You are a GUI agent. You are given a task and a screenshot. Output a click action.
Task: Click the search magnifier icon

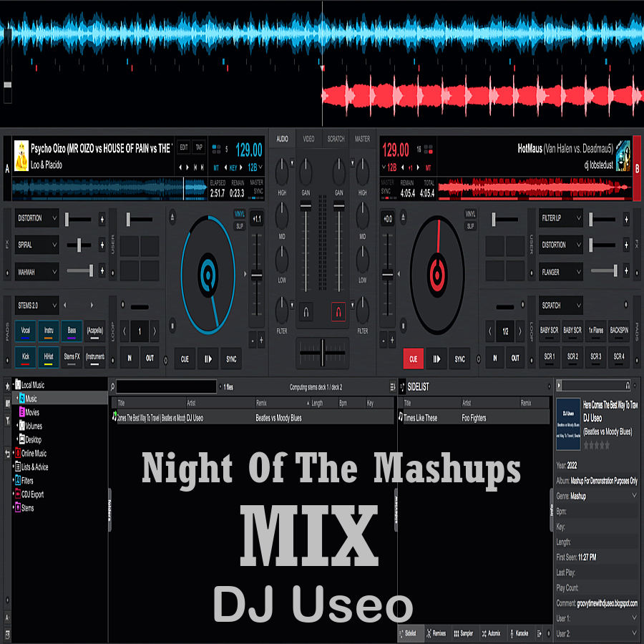112,387
